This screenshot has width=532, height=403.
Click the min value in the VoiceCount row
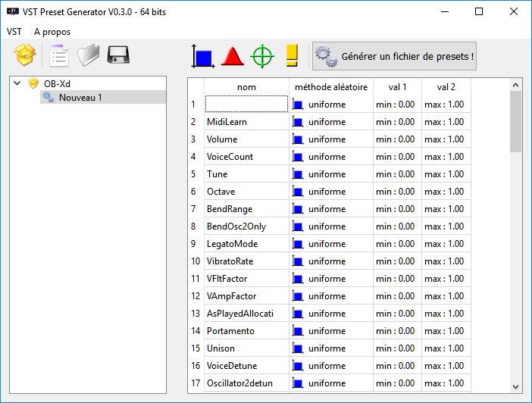(x=396, y=157)
